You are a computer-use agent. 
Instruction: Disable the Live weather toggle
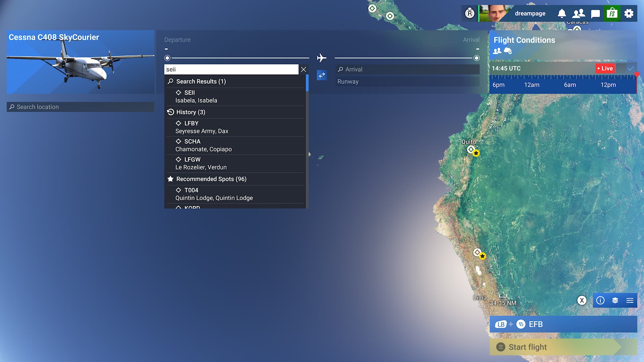605,68
